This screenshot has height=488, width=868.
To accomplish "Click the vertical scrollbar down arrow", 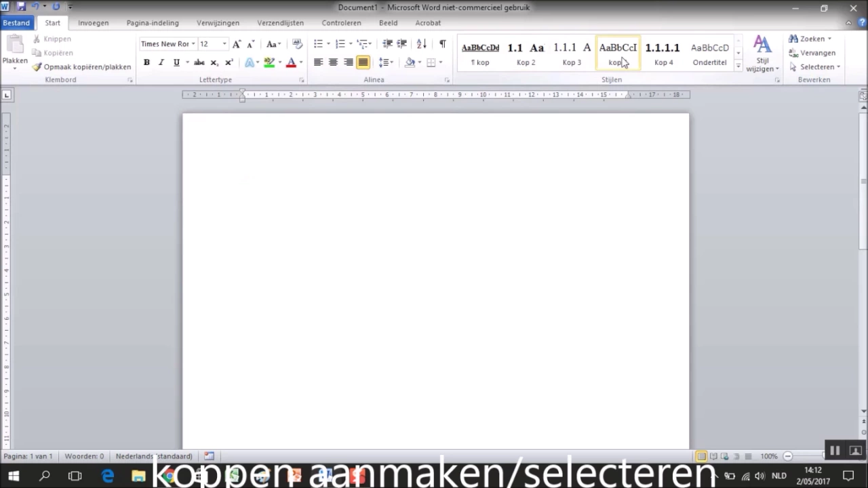I will click(863, 411).
